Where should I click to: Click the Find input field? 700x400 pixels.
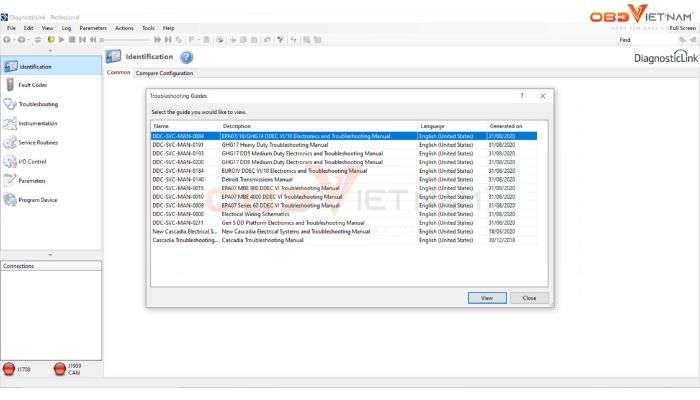point(654,40)
